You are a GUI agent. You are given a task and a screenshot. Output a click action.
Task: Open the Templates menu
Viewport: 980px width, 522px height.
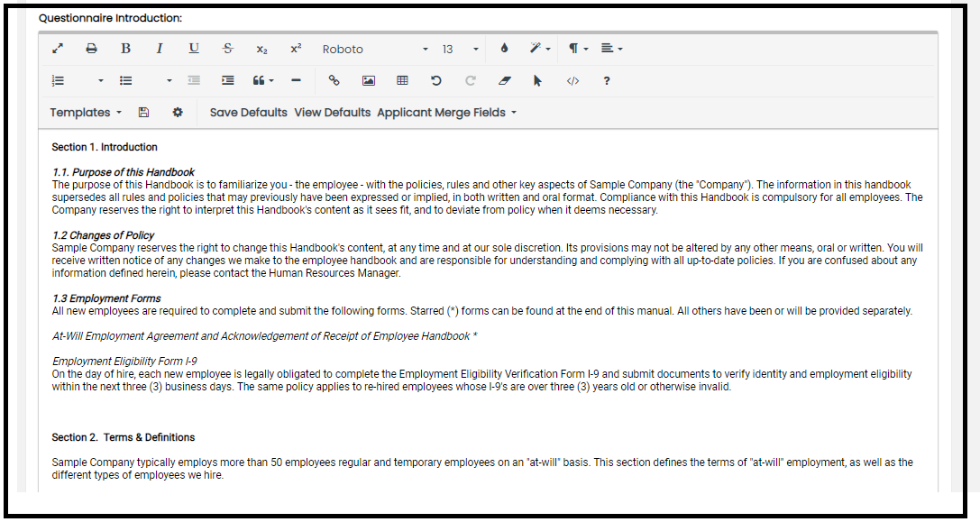click(86, 113)
